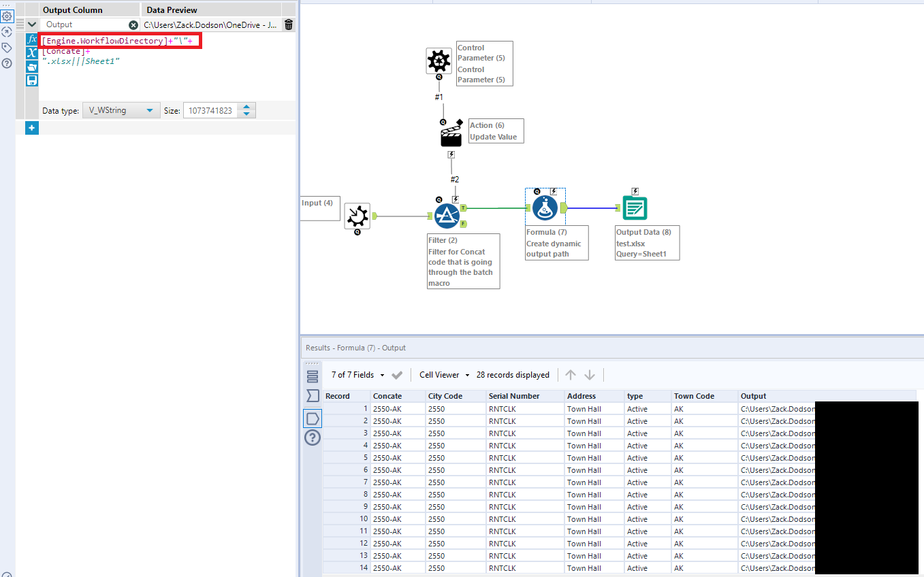The height and width of the screenshot is (577, 924).
Task: Open the columns and constants (X) picker
Action: pyautogui.click(x=31, y=53)
